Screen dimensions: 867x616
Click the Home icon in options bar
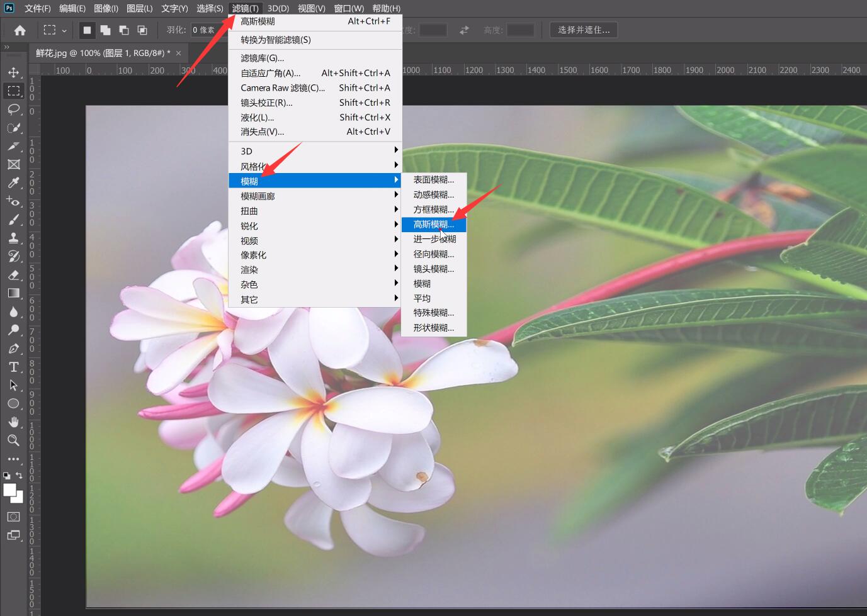[x=20, y=30]
